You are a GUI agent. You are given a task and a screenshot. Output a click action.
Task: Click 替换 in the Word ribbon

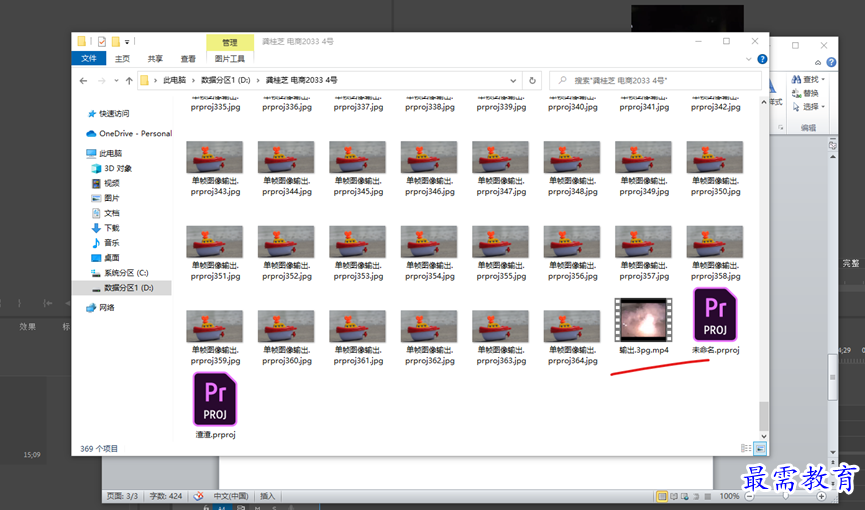(805, 93)
